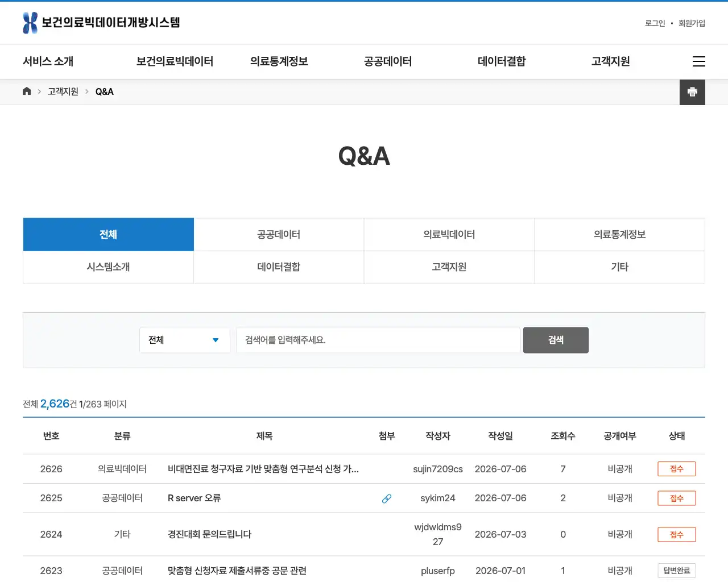728x582 pixels.
Task: Click 접수 status badge for post 2626
Action: click(x=677, y=469)
